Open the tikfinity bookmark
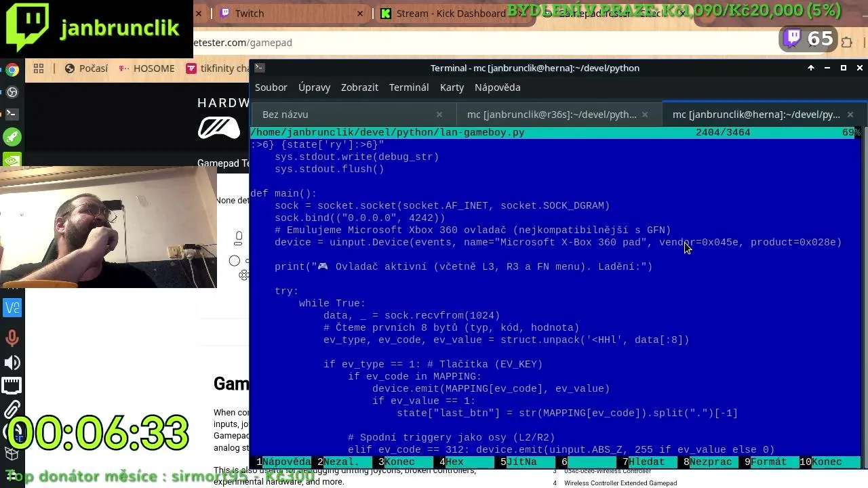 [x=217, y=68]
